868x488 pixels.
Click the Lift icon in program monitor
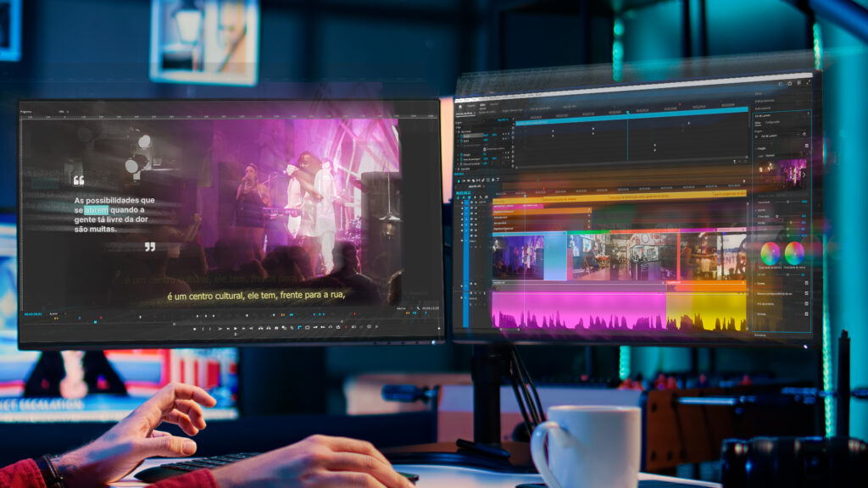click(x=261, y=328)
